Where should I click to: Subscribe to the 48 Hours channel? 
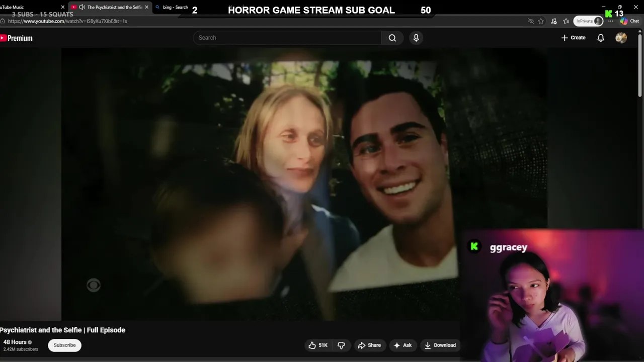pos(64,345)
